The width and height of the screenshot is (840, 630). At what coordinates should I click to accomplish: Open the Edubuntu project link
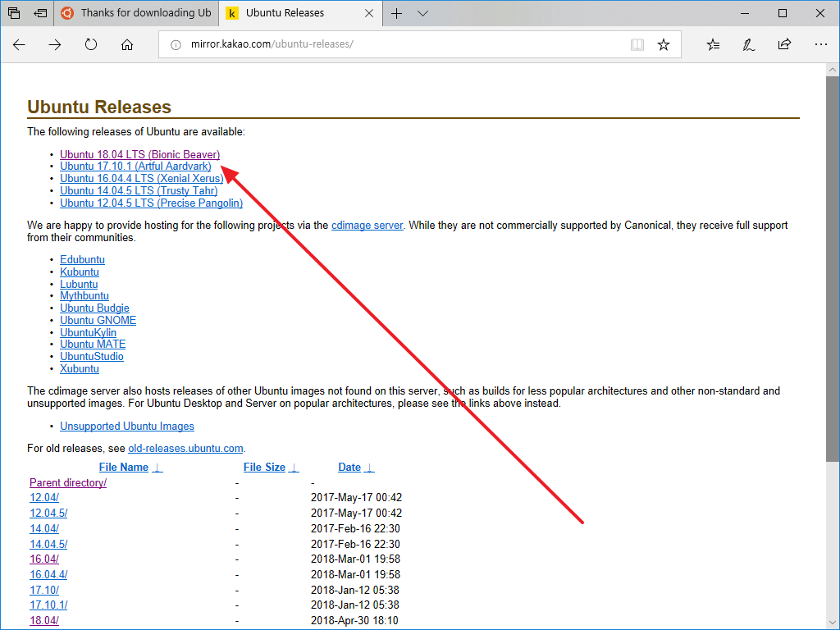coord(83,260)
